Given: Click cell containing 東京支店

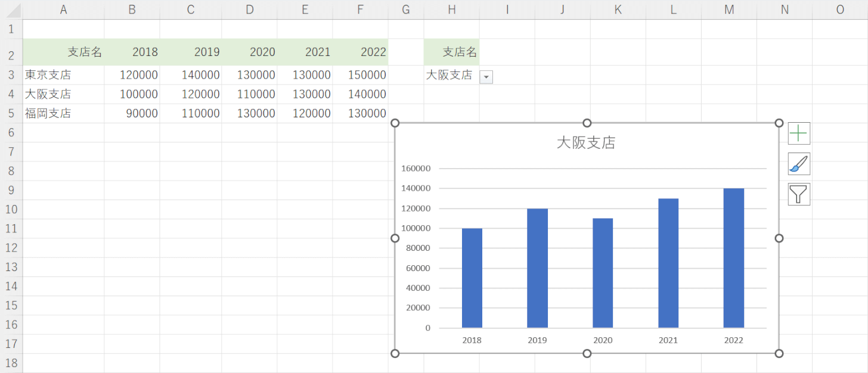Looking at the screenshot, I should point(63,75).
